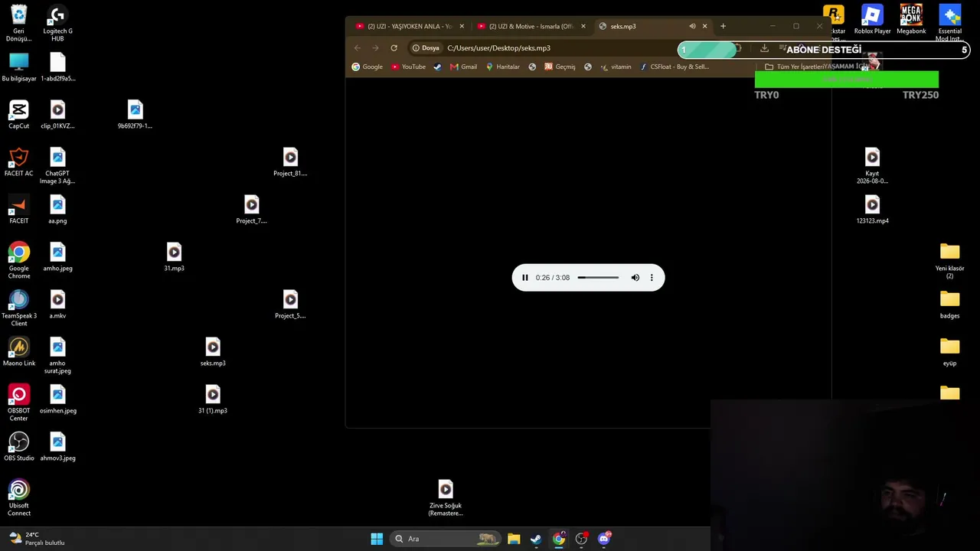The image size is (980, 551).
Task: Switch to the UZI & Motive - Ismarla tab
Action: (x=531, y=26)
